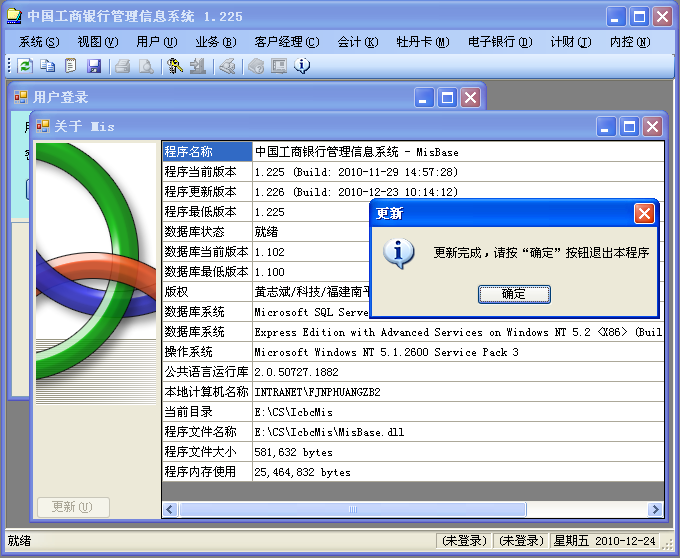Select the 数据库状态 row label

207,232
